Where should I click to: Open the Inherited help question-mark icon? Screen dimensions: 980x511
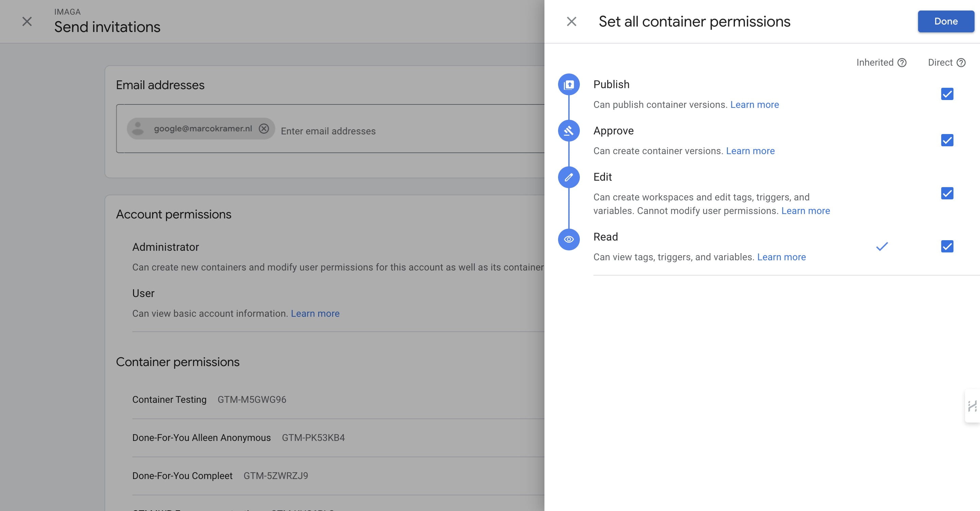pos(902,63)
